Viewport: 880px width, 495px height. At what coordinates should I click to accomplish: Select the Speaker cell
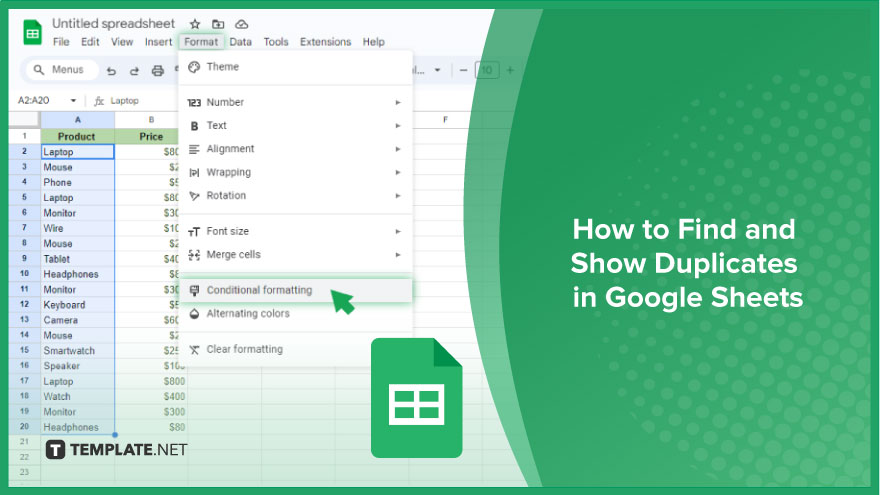coord(77,366)
